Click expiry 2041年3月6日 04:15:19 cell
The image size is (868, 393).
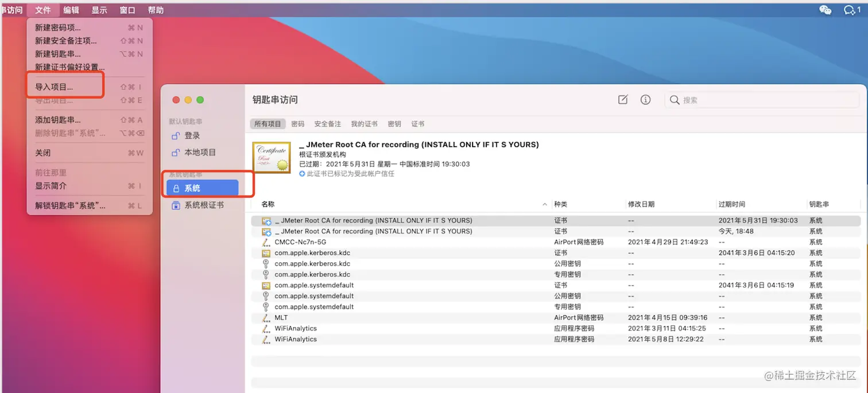click(757, 286)
